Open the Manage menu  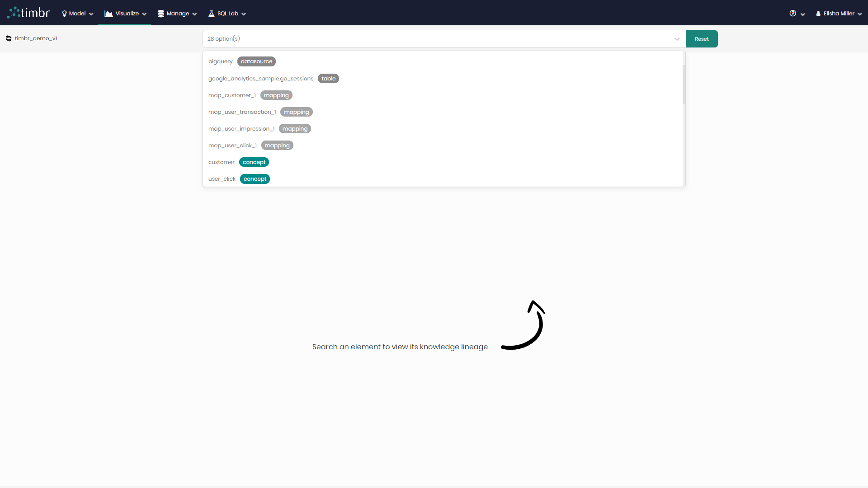click(176, 13)
